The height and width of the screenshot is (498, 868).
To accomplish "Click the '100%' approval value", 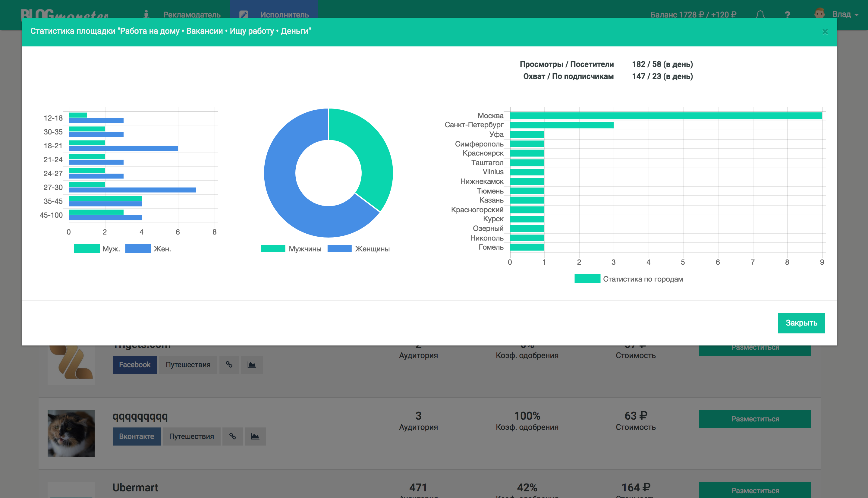I will coord(527,416).
